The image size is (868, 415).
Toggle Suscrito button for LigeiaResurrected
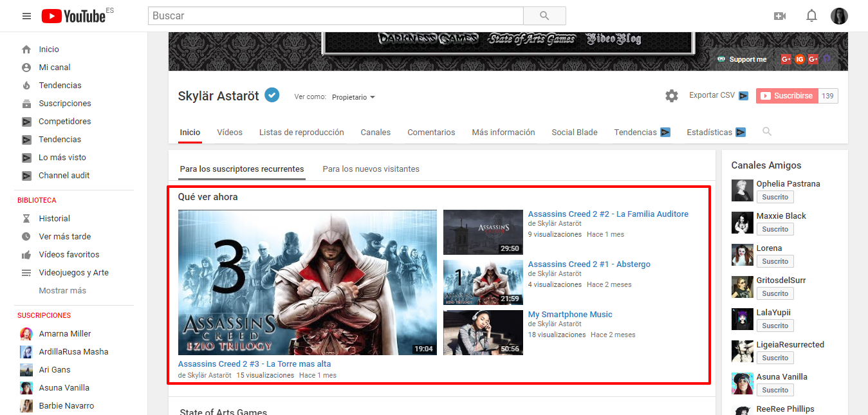coord(775,358)
